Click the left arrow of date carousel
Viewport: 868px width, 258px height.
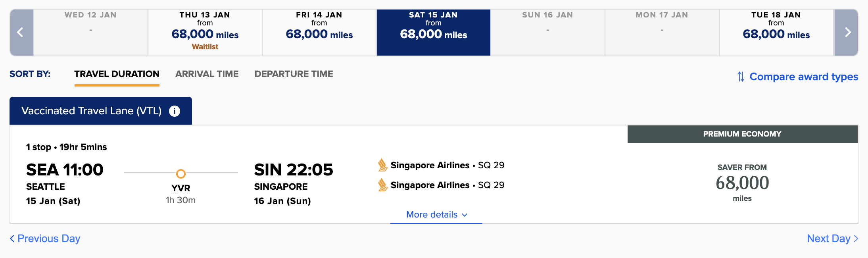[x=21, y=32]
